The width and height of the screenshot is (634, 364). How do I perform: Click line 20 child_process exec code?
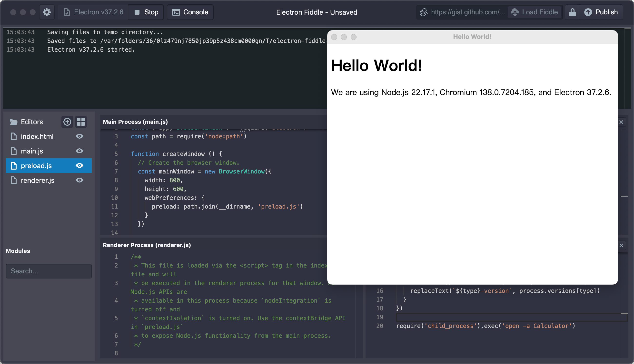[486, 326]
